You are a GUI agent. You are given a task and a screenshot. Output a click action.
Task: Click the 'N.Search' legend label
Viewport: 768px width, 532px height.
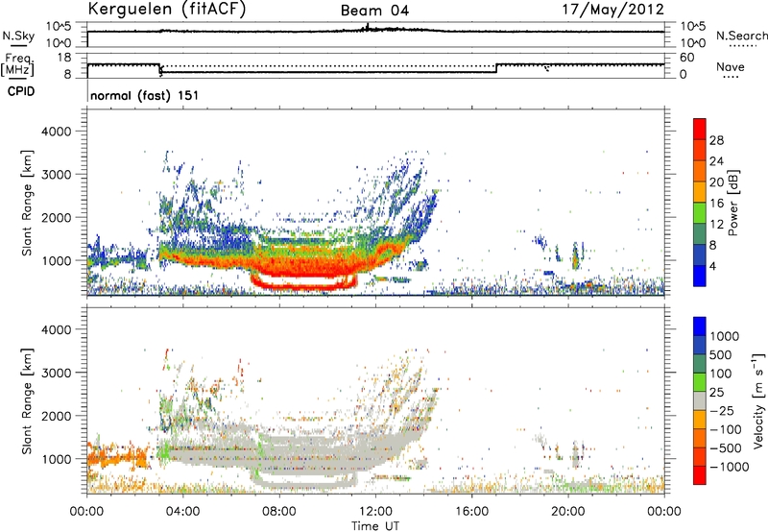(x=741, y=36)
